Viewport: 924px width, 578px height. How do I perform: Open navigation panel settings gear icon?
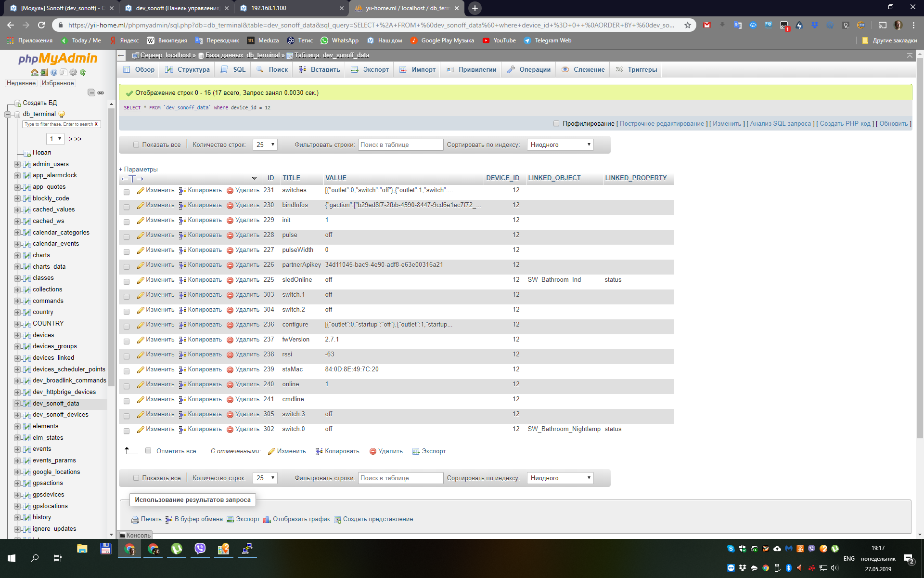pos(73,72)
